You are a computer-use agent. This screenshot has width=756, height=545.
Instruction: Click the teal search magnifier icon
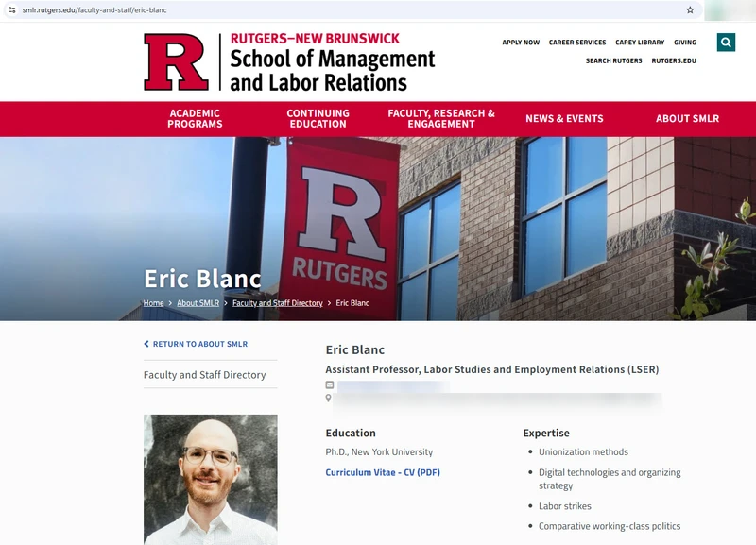[x=726, y=43]
